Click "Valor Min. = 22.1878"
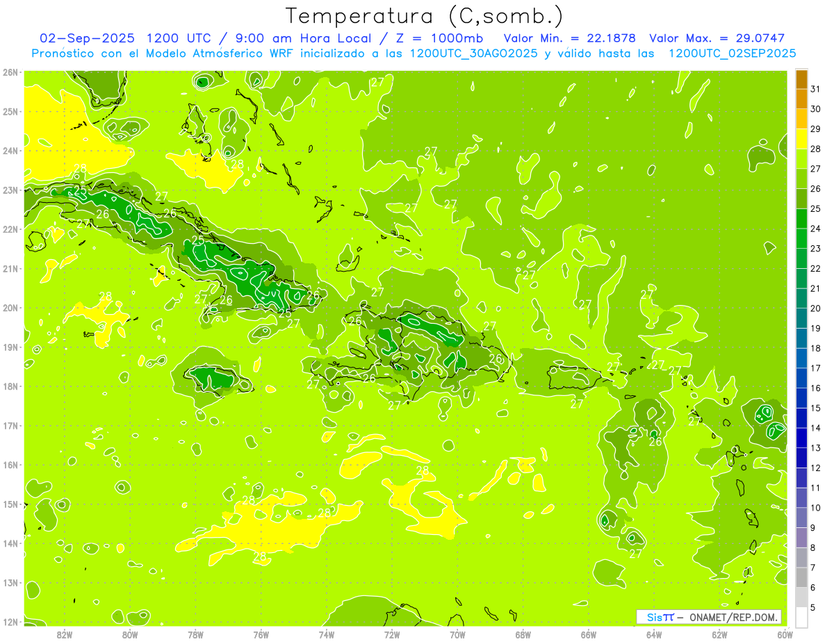 [570, 38]
